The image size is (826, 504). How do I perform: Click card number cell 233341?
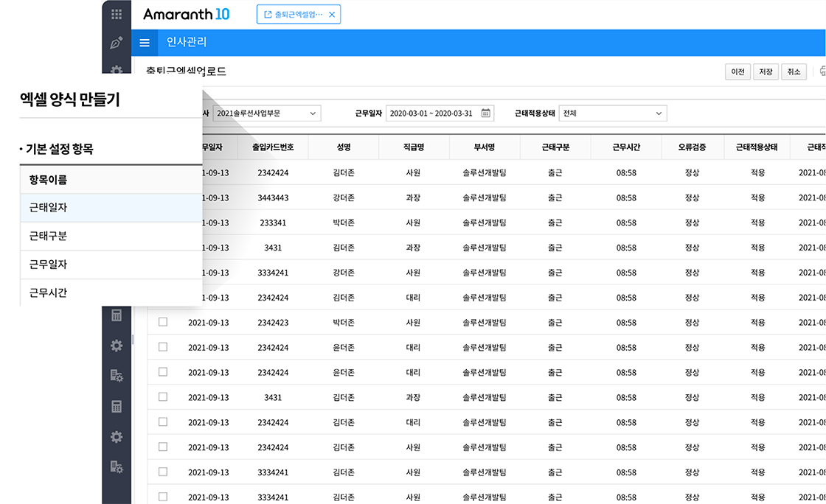point(273,223)
